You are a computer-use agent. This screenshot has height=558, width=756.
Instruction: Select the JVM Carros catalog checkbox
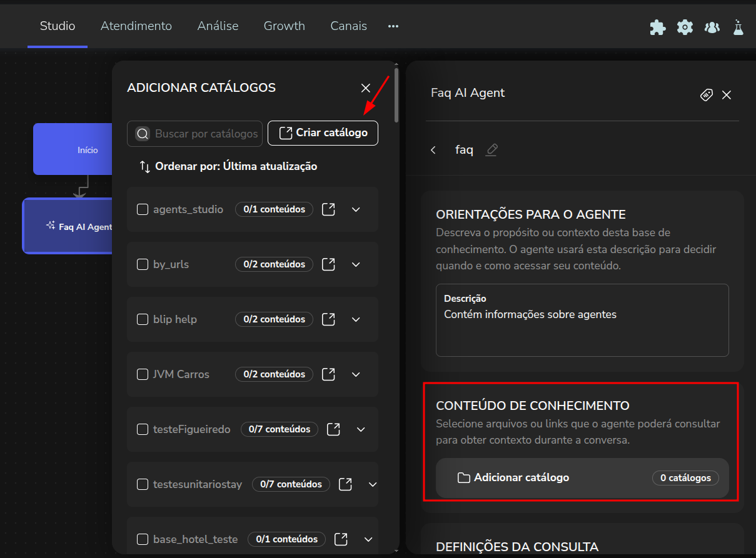(143, 374)
